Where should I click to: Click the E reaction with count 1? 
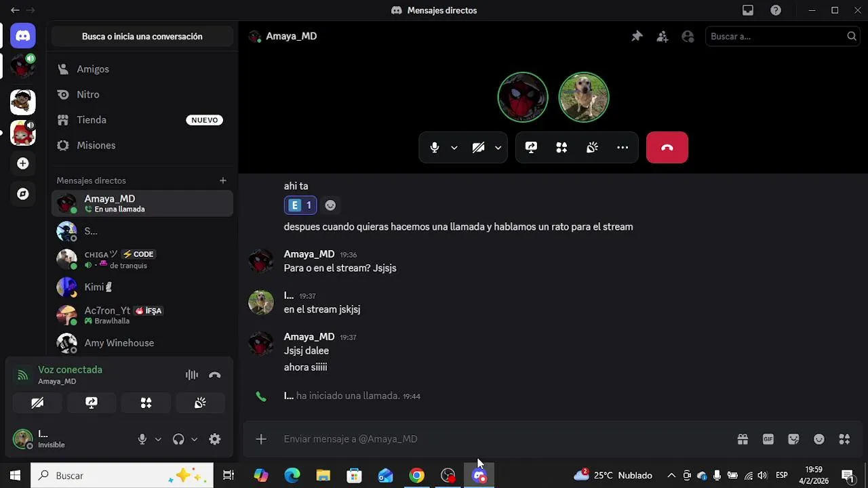(300, 205)
